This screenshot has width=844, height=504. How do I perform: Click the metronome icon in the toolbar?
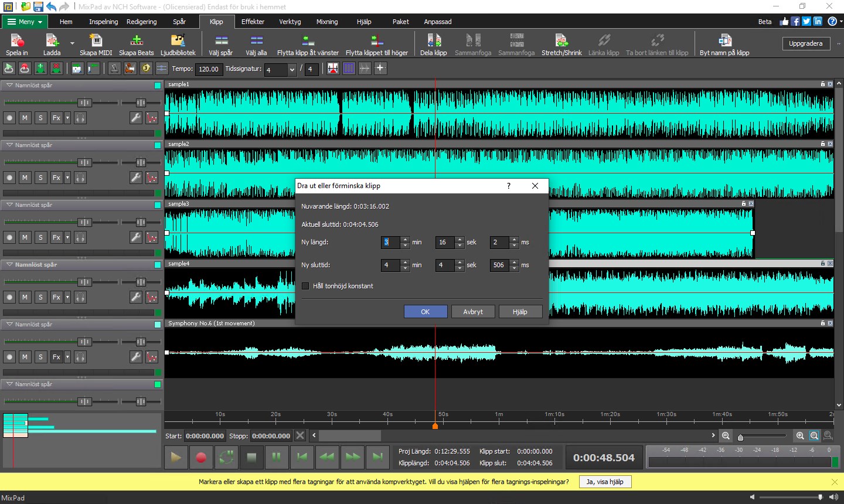(x=114, y=68)
